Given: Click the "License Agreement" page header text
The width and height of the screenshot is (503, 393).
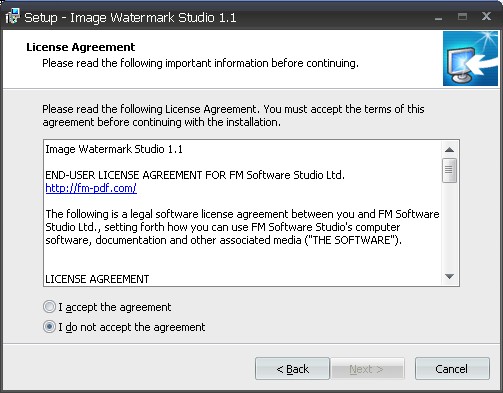Looking at the screenshot, I should pyautogui.click(x=81, y=47).
